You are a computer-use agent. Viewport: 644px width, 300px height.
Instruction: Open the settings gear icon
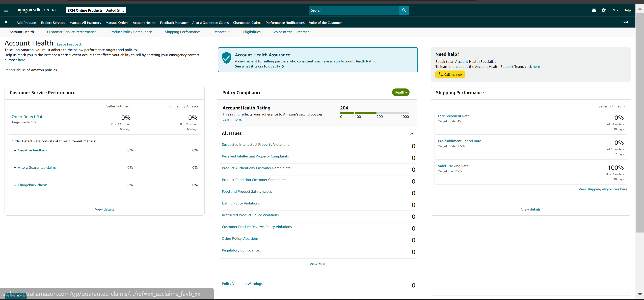(604, 10)
